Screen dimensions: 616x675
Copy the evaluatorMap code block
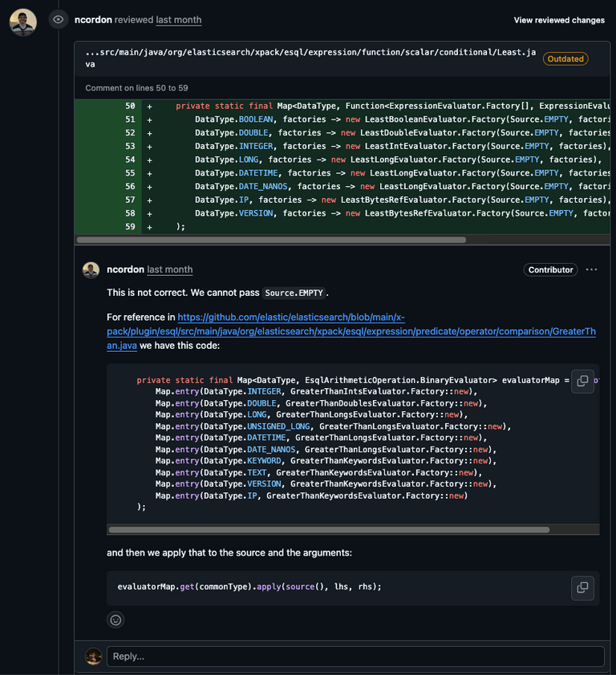click(x=582, y=381)
